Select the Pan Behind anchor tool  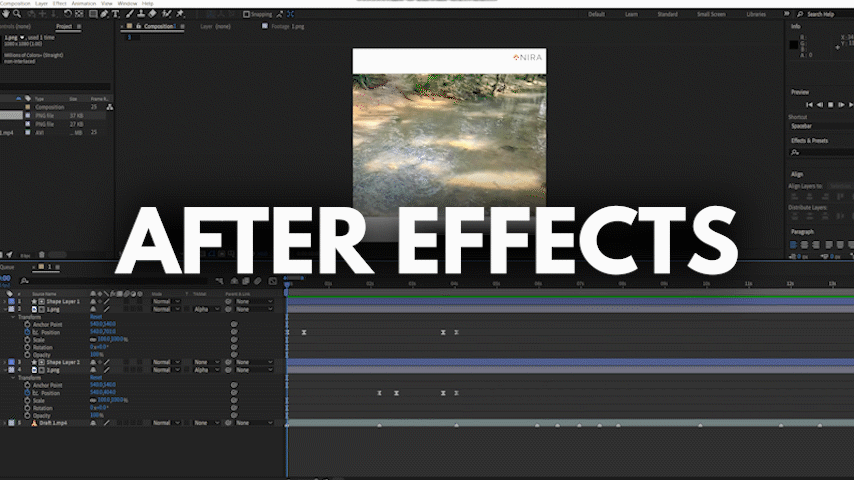pos(80,14)
